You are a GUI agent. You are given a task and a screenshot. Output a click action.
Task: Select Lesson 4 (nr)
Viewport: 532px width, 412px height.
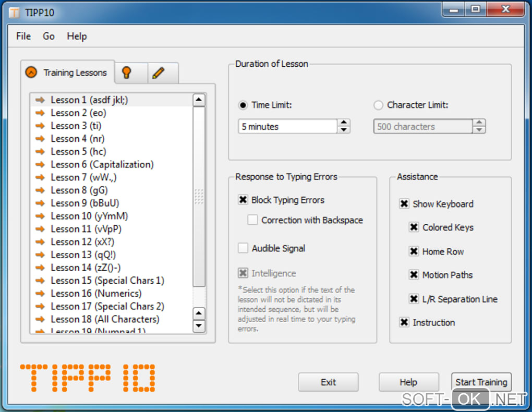(x=111, y=139)
